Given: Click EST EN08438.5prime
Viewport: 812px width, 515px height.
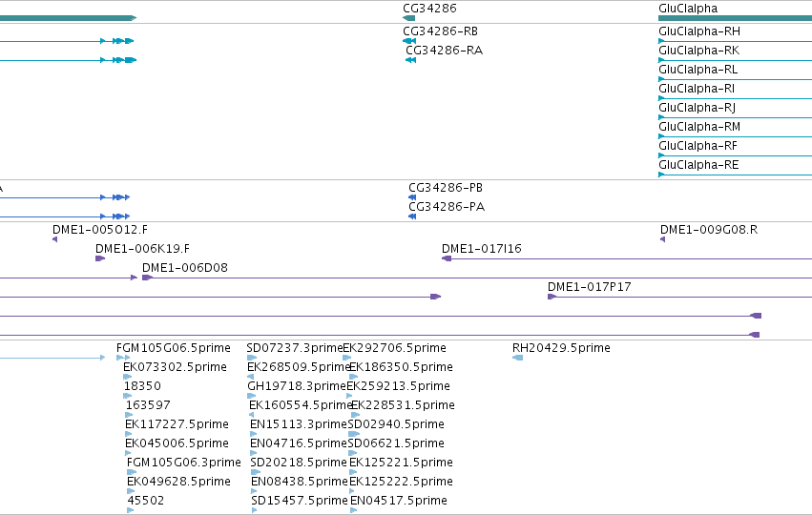Looking at the screenshot, I should (x=300, y=482).
